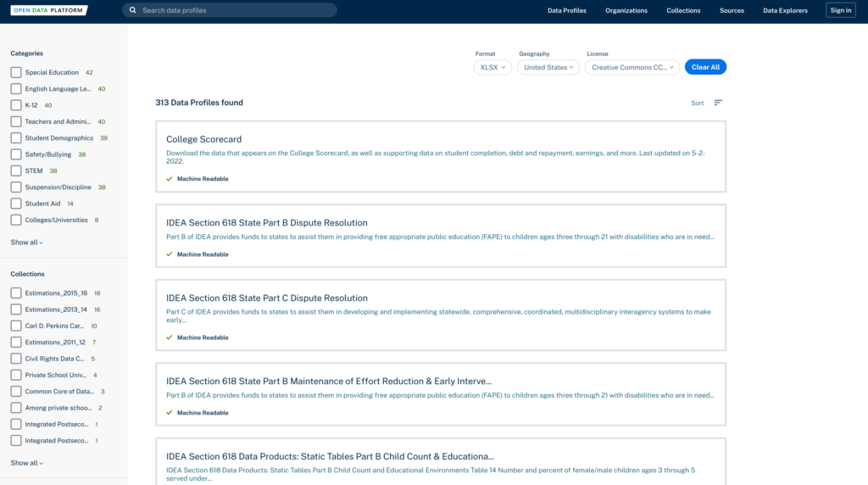The width and height of the screenshot is (868, 485).
Task: Open the sort order icon
Action: tap(718, 103)
